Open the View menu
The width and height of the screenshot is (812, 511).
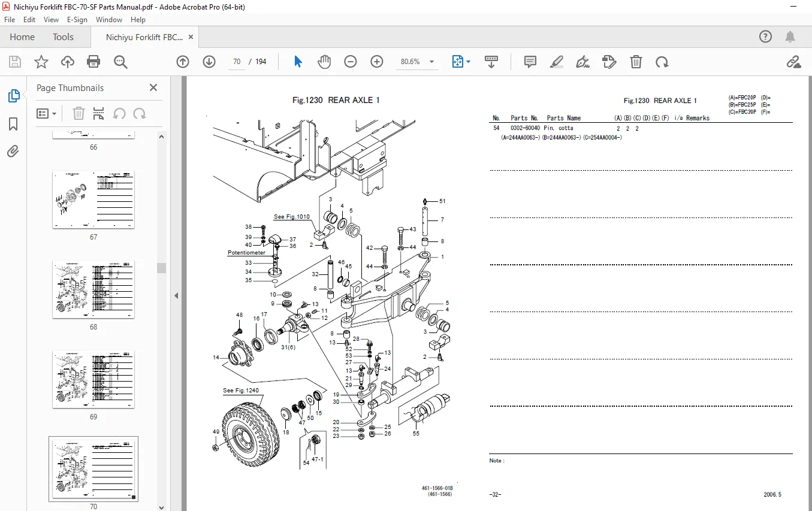click(x=52, y=20)
